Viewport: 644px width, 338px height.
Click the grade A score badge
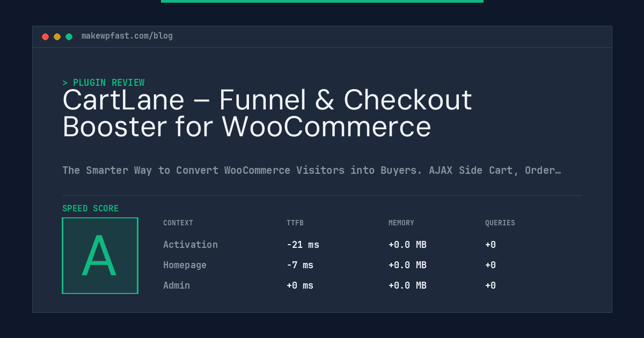100,255
